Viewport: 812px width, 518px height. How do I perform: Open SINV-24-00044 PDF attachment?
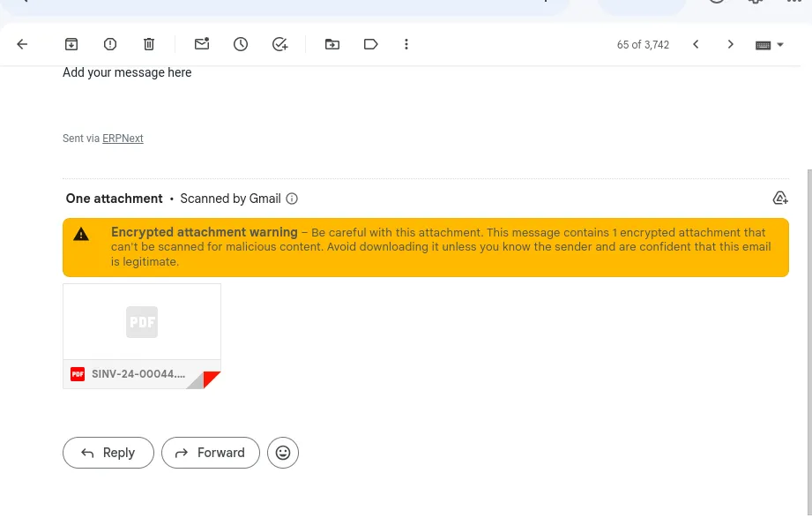[142, 336]
